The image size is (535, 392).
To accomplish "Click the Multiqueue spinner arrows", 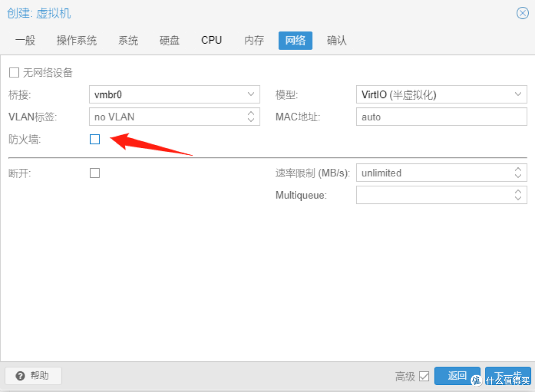I will coord(518,195).
